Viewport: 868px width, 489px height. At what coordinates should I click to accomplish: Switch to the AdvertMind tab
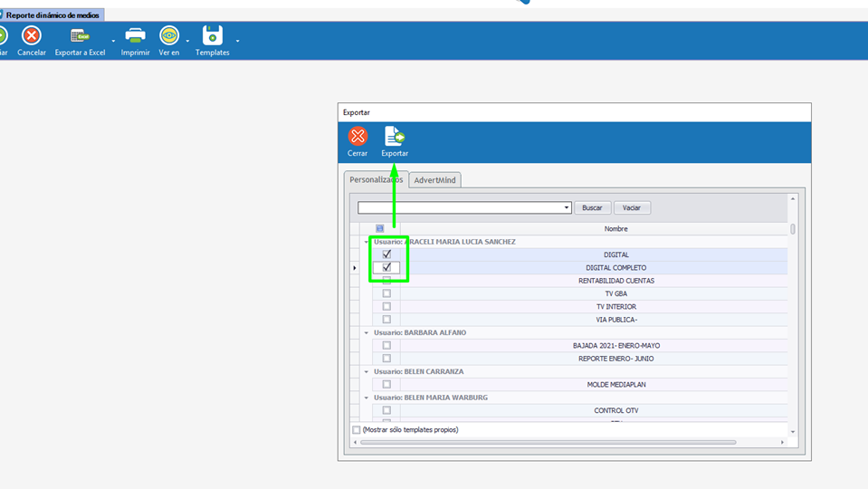point(434,180)
